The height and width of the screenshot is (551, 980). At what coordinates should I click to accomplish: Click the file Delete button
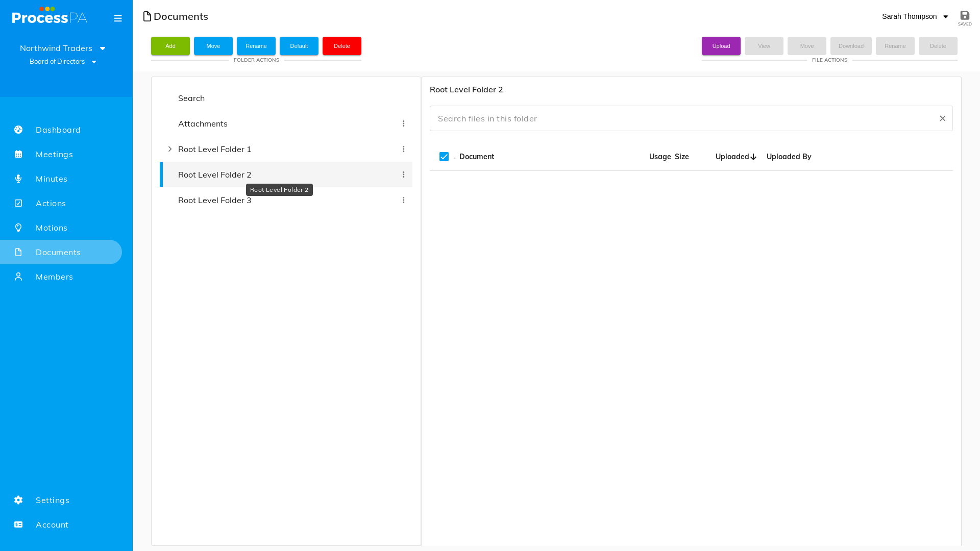tap(938, 46)
